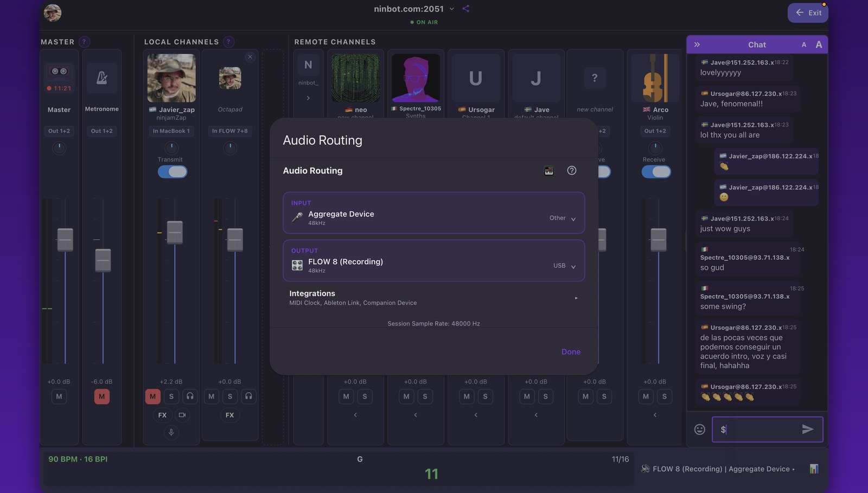The height and width of the screenshot is (493, 868).
Task: Mute the neo remote channel
Action: (x=346, y=396)
